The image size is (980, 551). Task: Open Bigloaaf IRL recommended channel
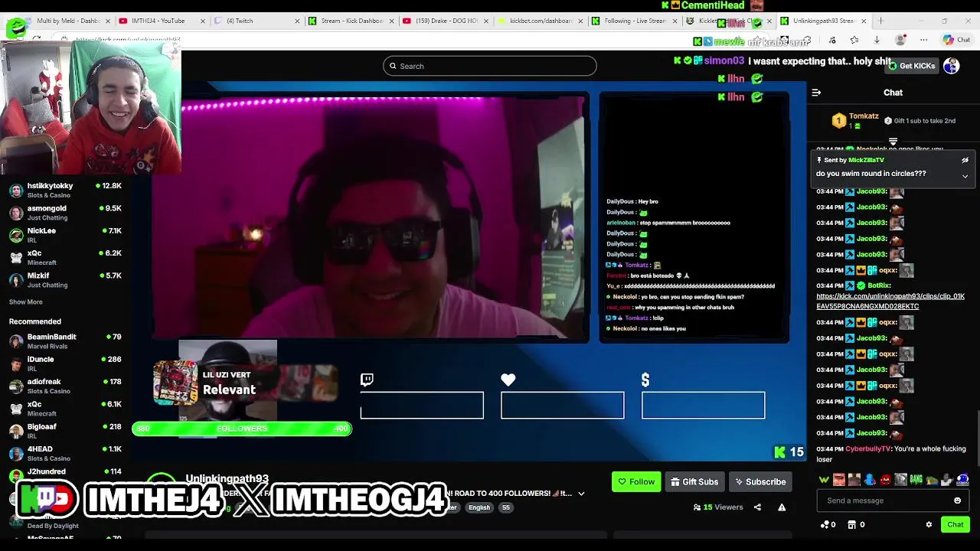(x=65, y=431)
